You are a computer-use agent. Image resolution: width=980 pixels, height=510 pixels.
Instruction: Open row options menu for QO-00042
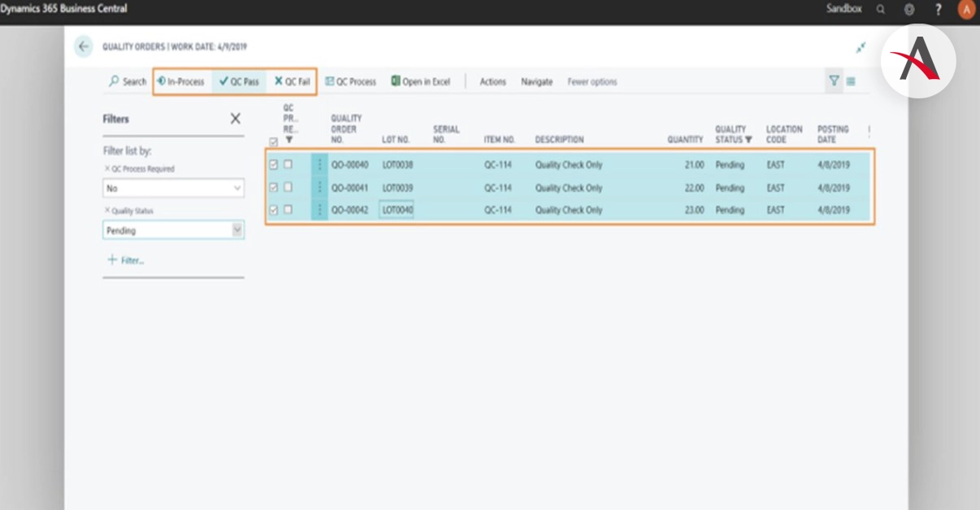[x=319, y=210]
